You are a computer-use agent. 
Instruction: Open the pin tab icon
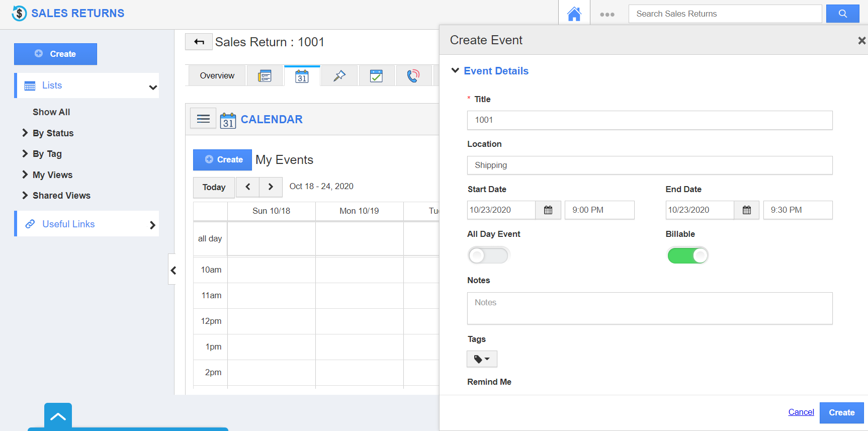coord(339,76)
